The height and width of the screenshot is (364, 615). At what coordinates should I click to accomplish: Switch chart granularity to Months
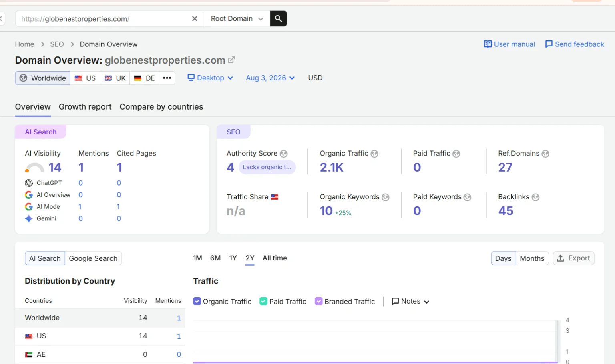[x=532, y=258]
